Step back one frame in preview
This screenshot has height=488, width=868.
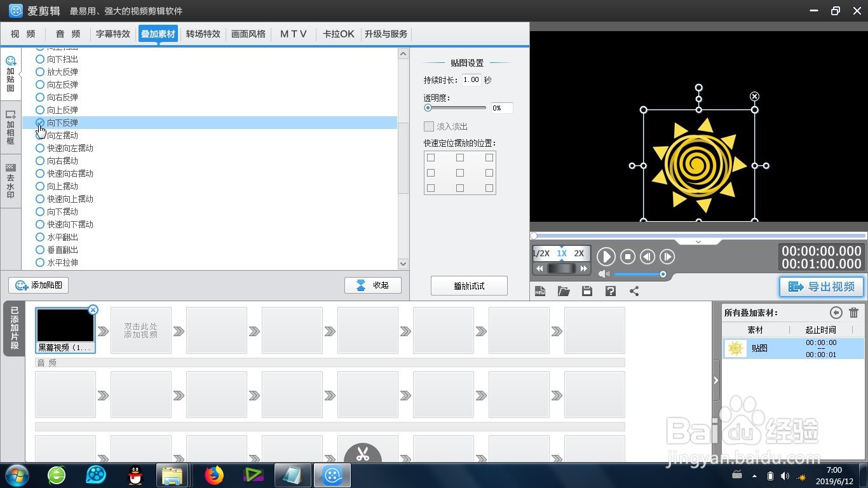click(x=648, y=257)
